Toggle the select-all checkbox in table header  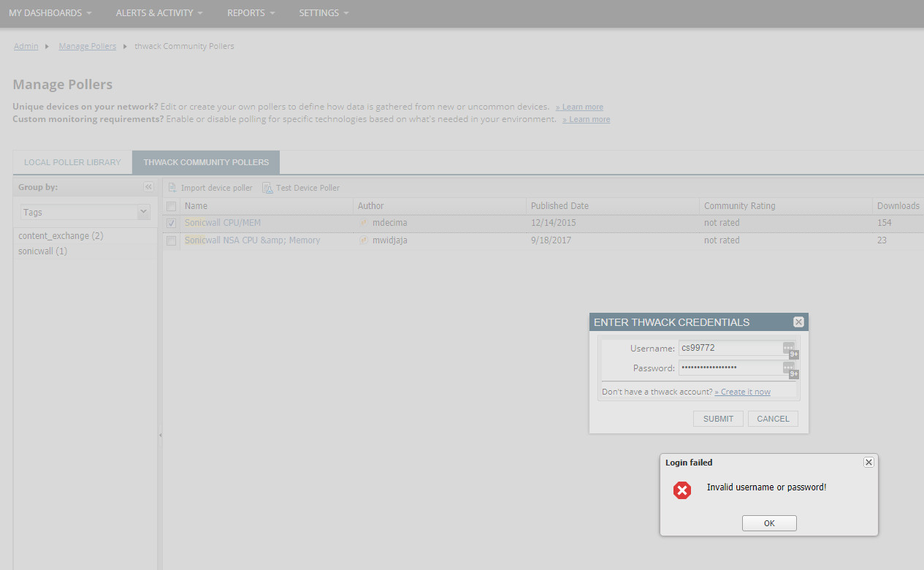(171, 206)
